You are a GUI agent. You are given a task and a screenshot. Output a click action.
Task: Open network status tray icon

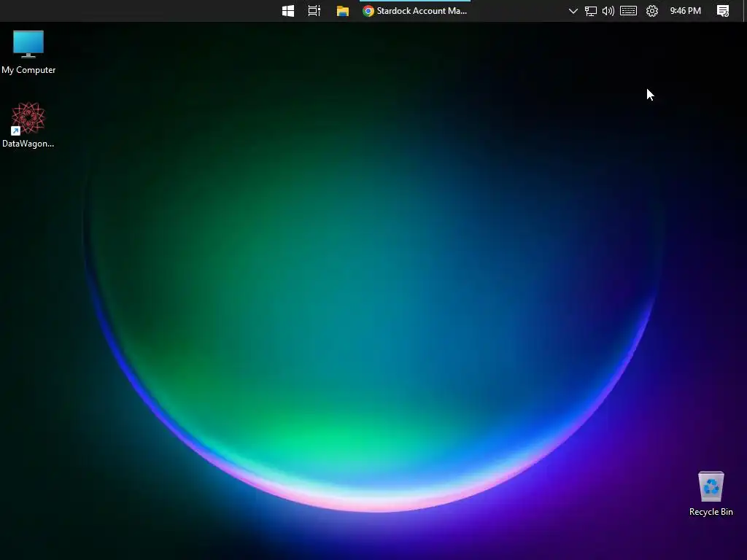pos(591,11)
